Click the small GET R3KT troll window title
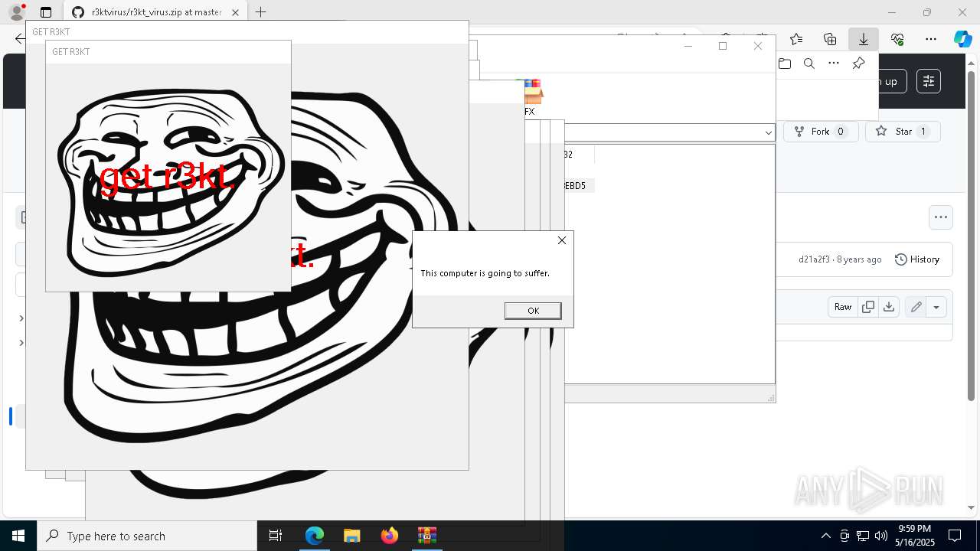The height and width of the screenshot is (551, 980). tap(71, 52)
